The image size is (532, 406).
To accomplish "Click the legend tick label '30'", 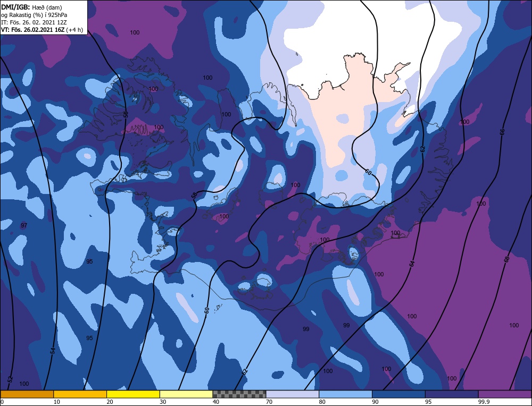I will click(x=163, y=402).
